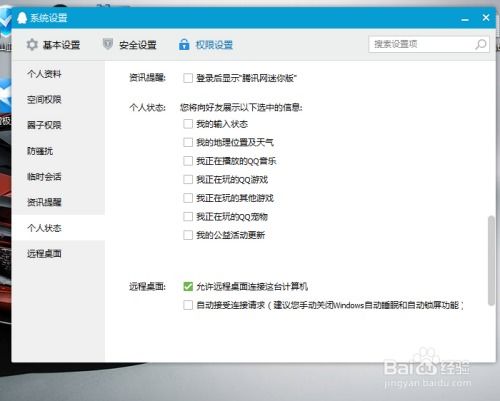Click the magnifier search icon
Screen dimensions: 500x401
480,44
